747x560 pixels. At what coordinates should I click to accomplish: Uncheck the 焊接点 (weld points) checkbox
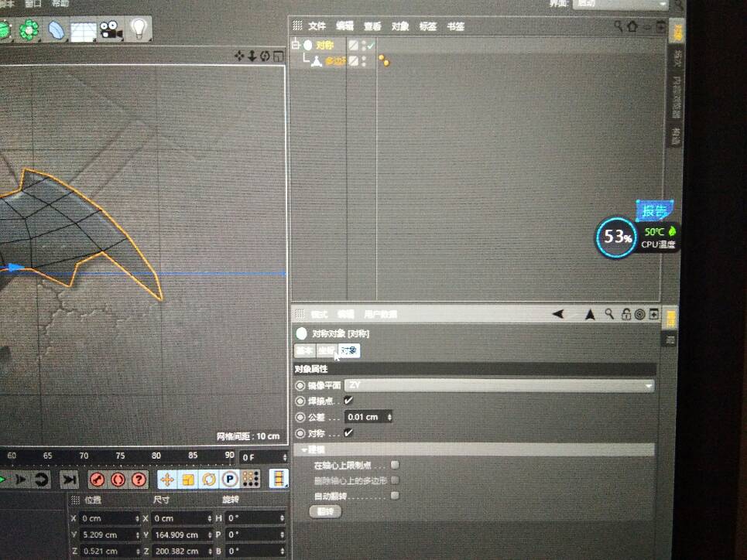(348, 401)
